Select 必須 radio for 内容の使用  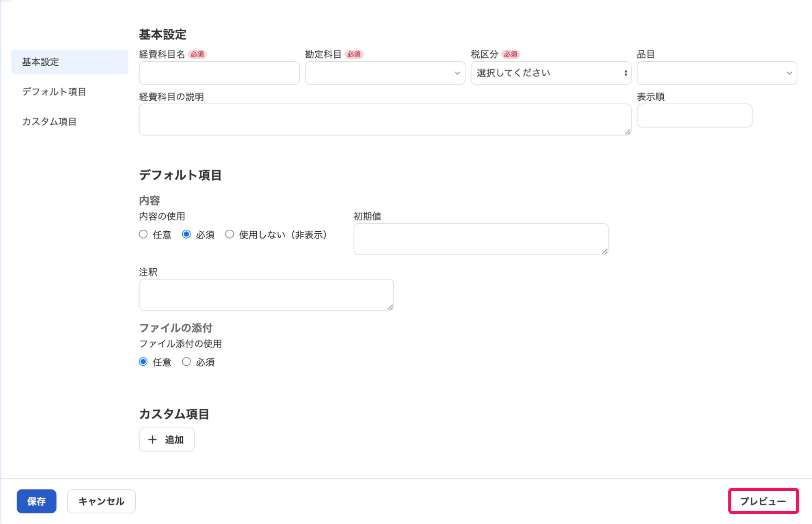click(186, 234)
